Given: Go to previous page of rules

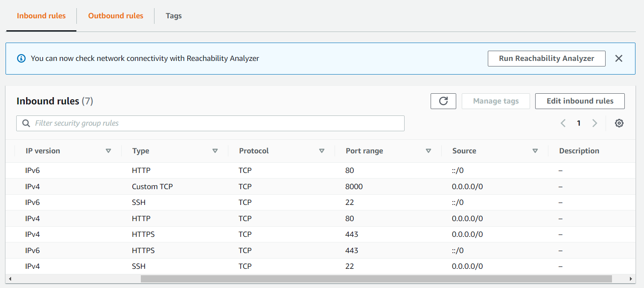Looking at the screenshot, I should 563,123.
